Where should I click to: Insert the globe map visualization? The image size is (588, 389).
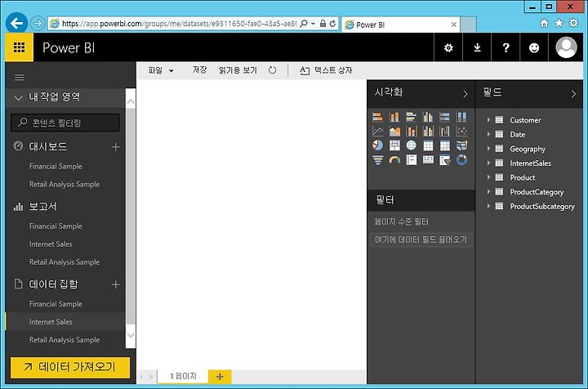412,145
